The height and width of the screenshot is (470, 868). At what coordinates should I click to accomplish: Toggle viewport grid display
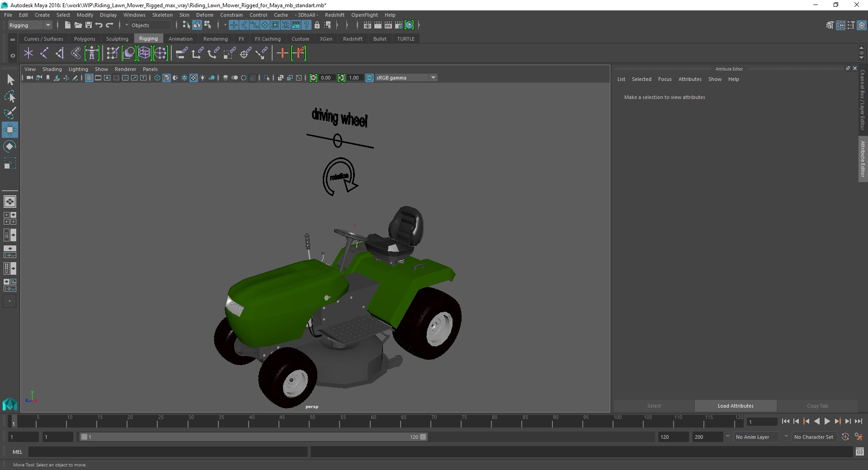click(89, 78)
